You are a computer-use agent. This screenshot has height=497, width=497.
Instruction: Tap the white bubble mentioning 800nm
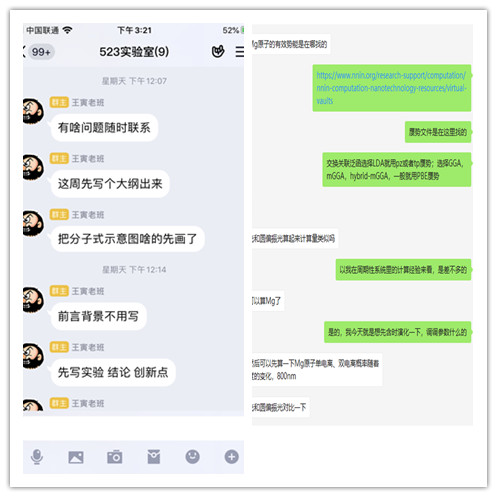pyautogui.click(x=317, y=369)
